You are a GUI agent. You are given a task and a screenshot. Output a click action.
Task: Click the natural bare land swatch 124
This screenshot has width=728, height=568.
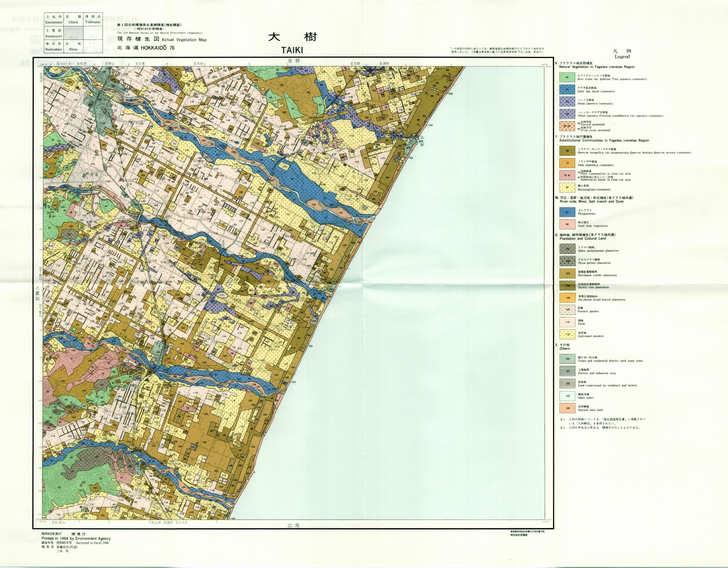pyautogui.click(x=567, y=408)
